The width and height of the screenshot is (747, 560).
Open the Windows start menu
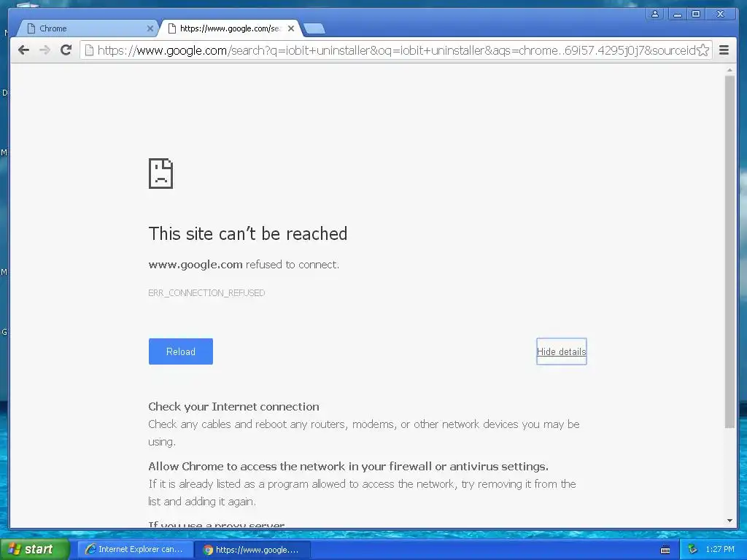[35, 549]
